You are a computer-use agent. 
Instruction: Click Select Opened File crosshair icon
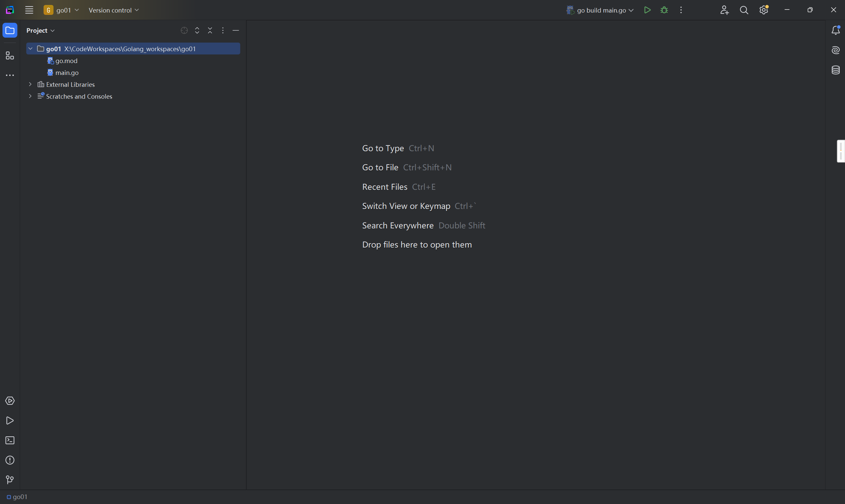click(x=184, y=30)
